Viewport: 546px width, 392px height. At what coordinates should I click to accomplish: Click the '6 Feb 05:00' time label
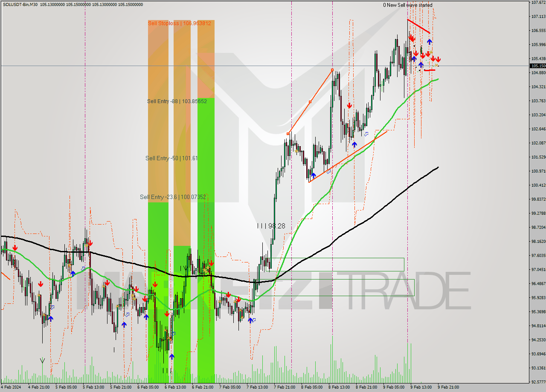[148, 387]
